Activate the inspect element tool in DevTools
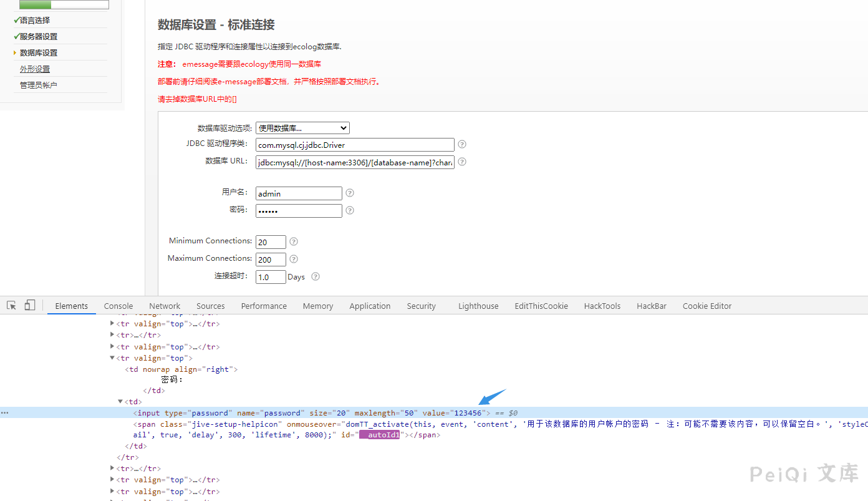Image resolution: width=868 pixels, height=501 pixels. (x=11, y=305)
